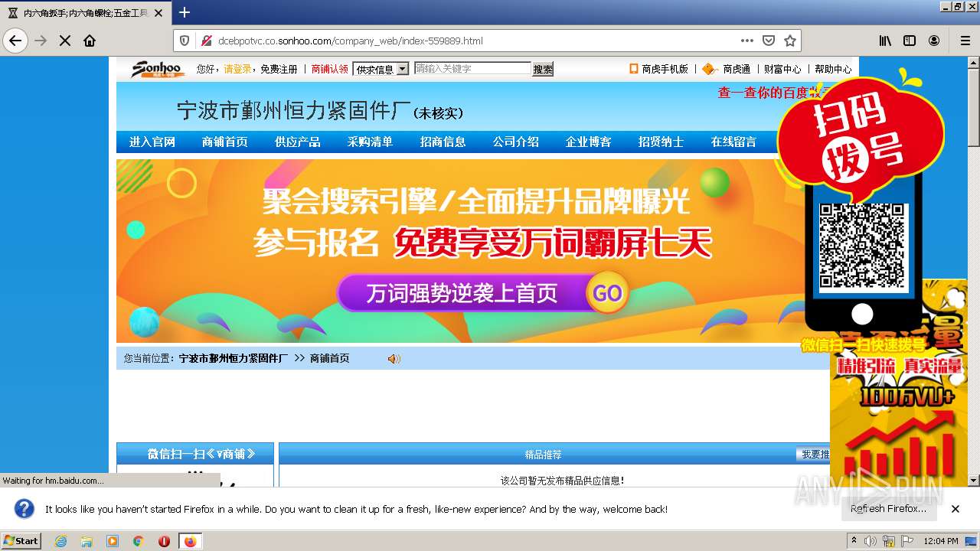Screen dimensions: 980x551
Task: Select the 公司介绍 nav tab
Action: coord(516,142)
